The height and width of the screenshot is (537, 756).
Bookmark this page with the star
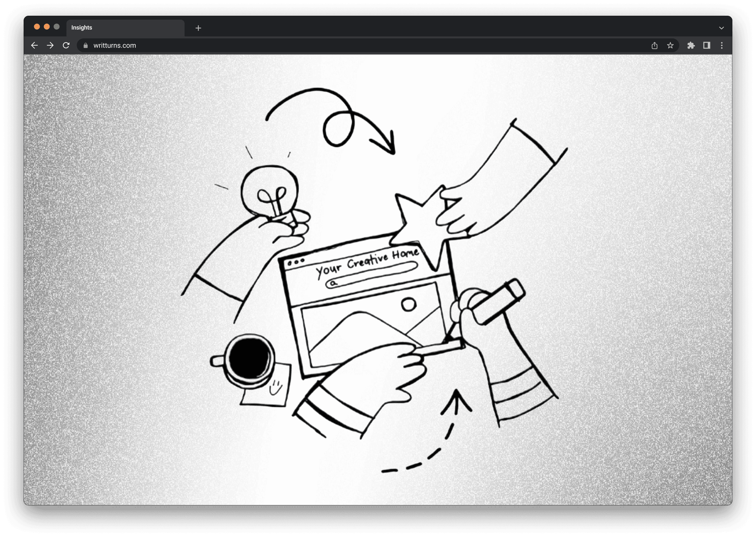670,46
